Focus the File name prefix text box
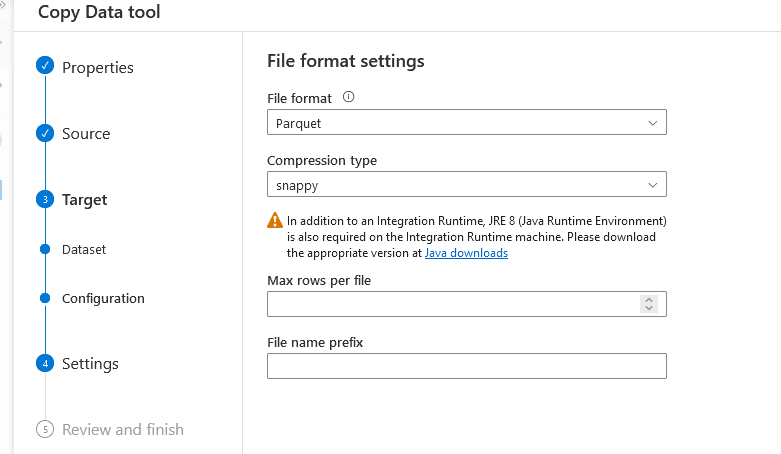 tap(466, 366)
